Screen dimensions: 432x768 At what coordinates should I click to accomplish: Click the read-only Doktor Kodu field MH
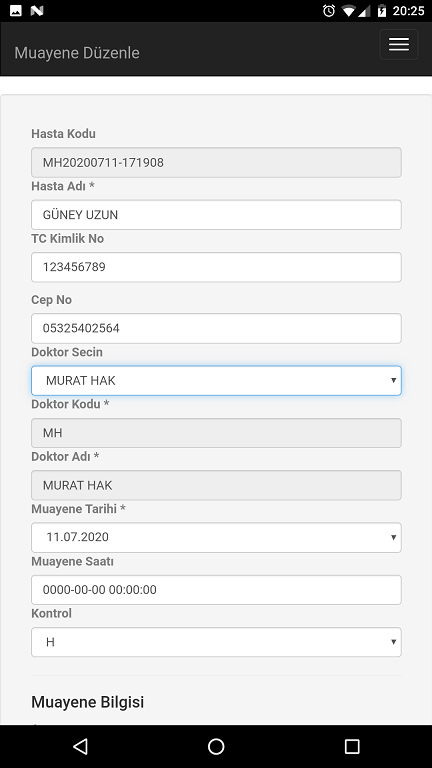tap(216, 433)
